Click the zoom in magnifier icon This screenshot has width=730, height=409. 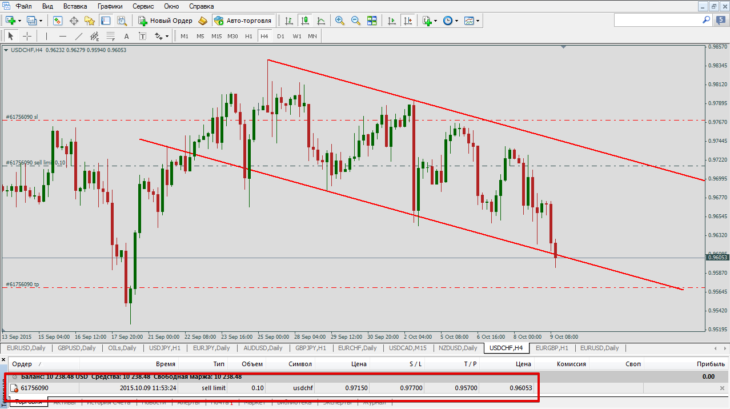[x=340, y=20]
